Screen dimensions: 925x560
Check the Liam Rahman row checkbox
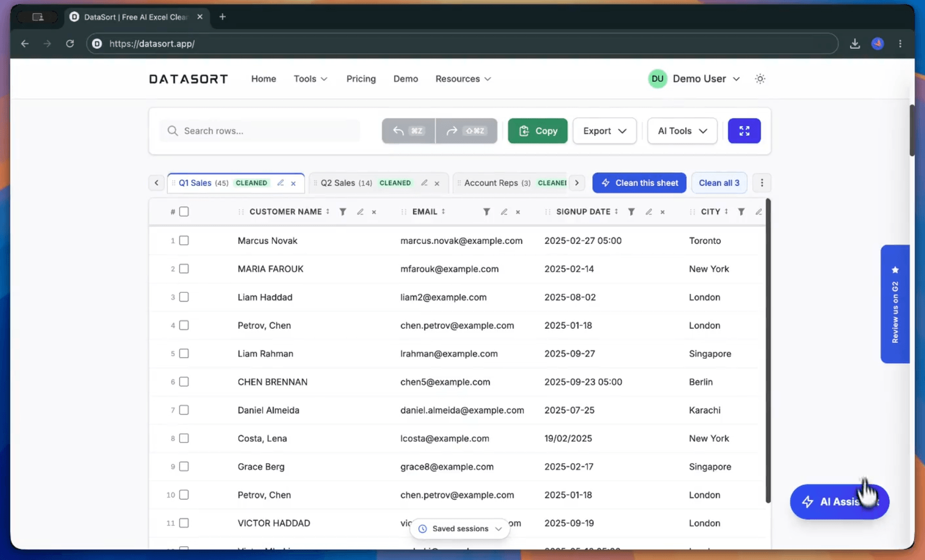(x=184, y=353)
